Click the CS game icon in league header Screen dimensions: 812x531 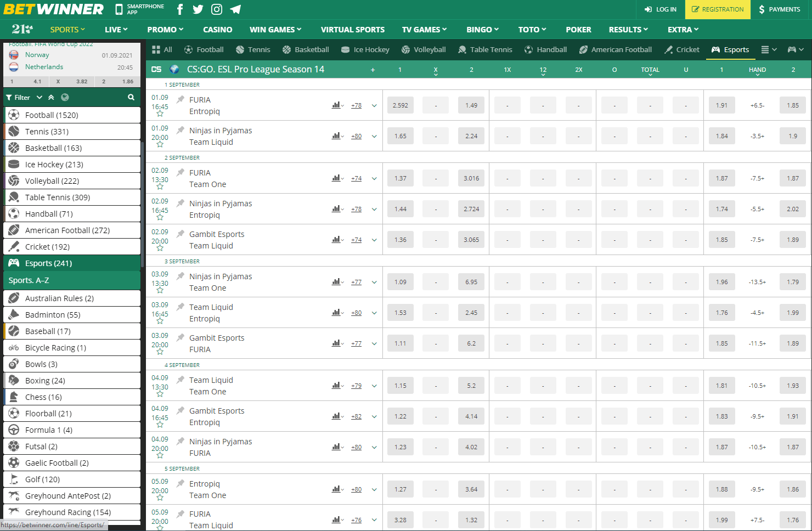(x=156, y=69)
